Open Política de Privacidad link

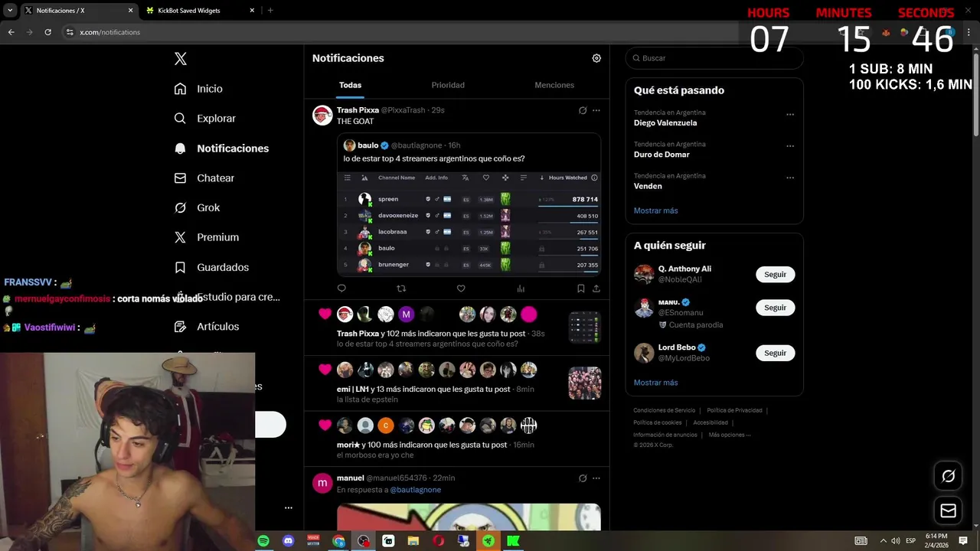pyautogui.click(x=734, y=410)
